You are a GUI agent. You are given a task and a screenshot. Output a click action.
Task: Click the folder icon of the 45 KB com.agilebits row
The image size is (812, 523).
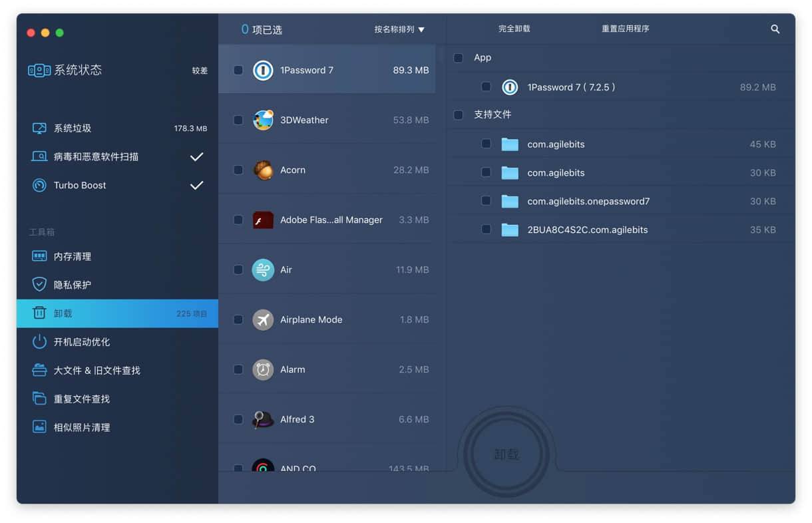[x=510, y=144]
